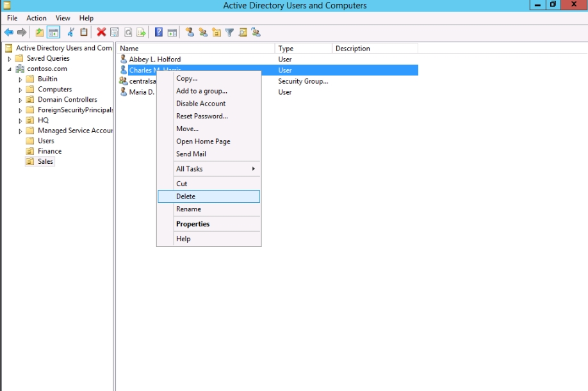Click the Refresh toolbar icon

point(128,33)
